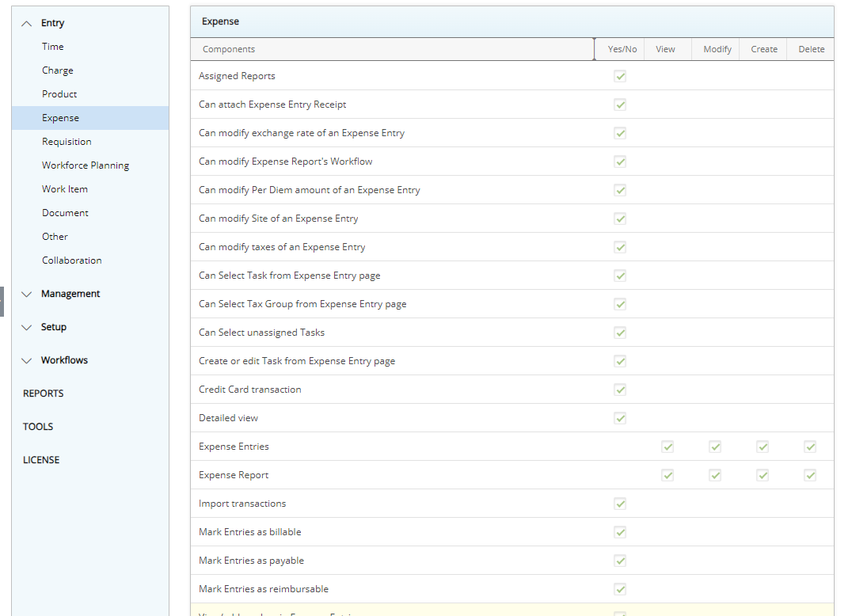Expand the Management section chevron
Screen dimensions: 852x616
[26, 295]
